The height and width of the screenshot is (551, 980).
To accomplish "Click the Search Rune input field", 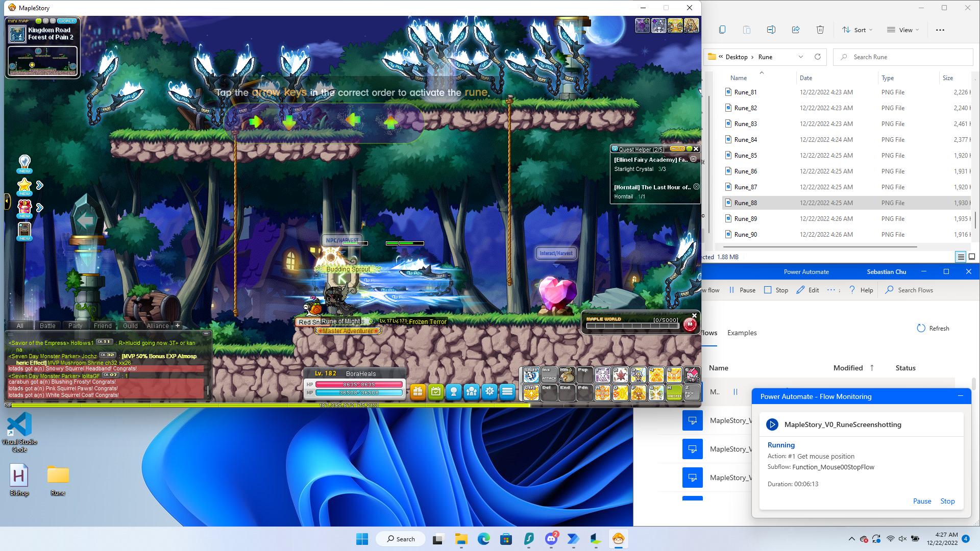I will coord(903,57).
